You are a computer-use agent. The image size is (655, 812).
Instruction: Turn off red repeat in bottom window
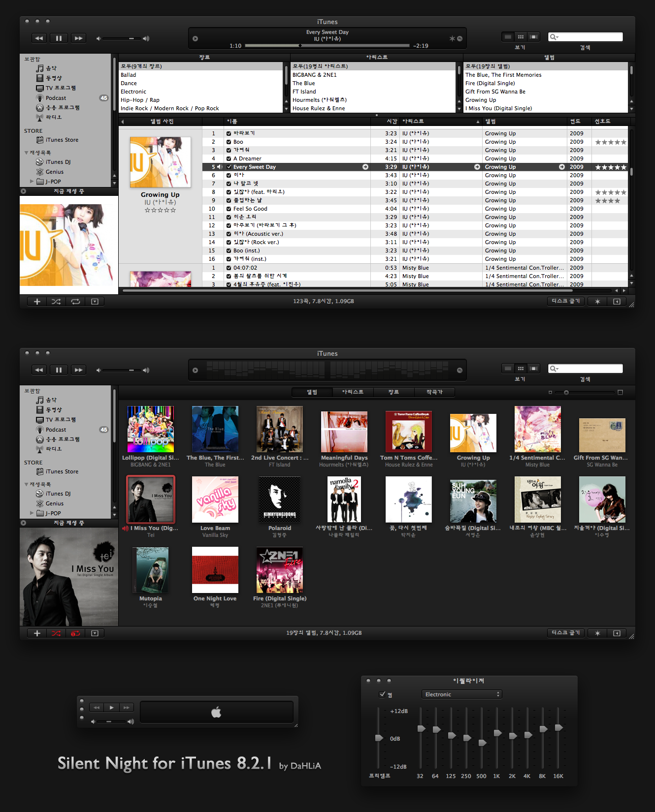pos(75,633)
